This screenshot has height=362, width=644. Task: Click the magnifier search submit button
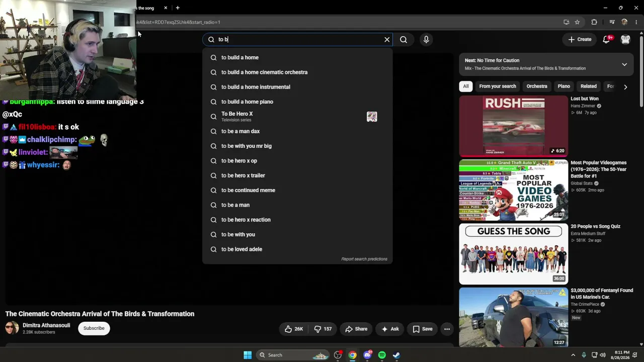[x=404, y=39]
